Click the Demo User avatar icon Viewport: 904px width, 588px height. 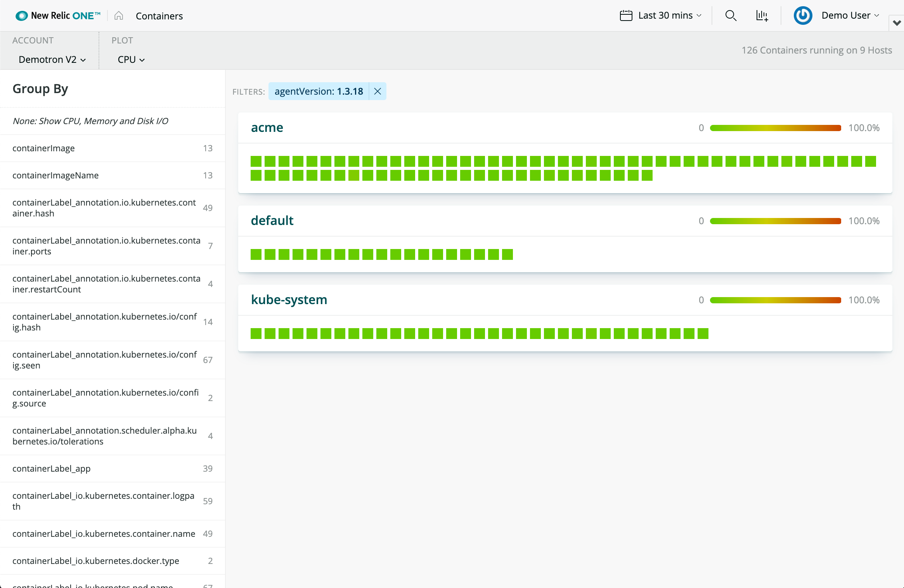coord(803,16)
